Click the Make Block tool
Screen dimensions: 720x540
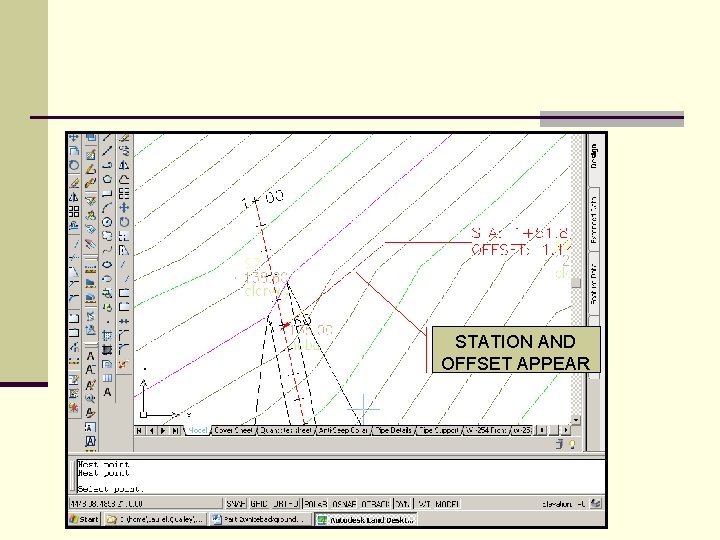(107, 307)
